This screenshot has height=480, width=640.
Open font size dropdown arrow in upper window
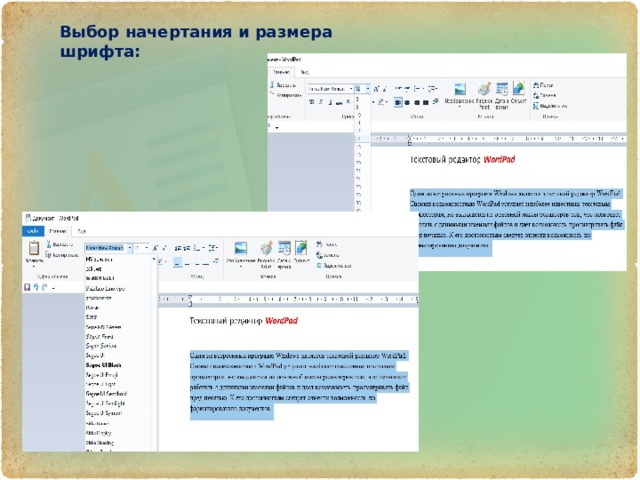click(x=368, y=89)
